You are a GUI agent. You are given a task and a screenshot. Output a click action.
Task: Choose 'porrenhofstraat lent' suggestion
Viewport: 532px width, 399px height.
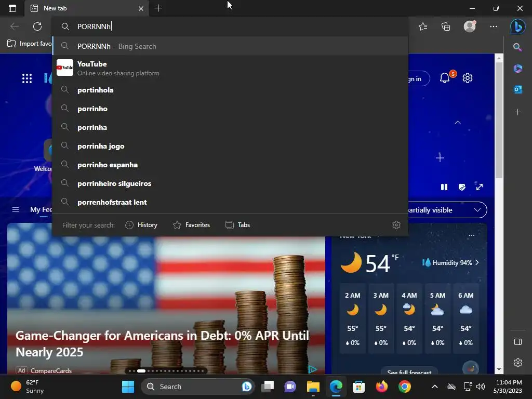coord(230,202)
